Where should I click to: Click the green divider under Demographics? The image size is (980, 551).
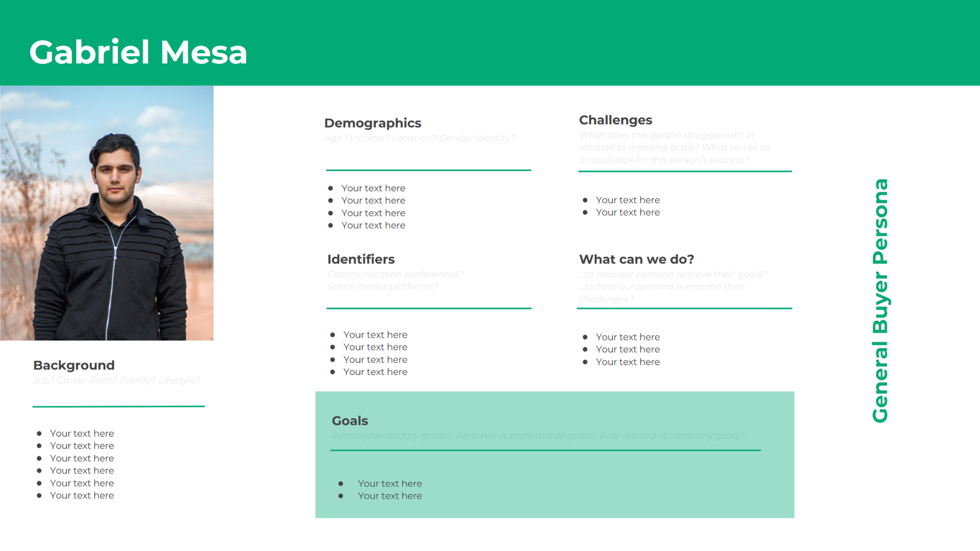[426, 167]
